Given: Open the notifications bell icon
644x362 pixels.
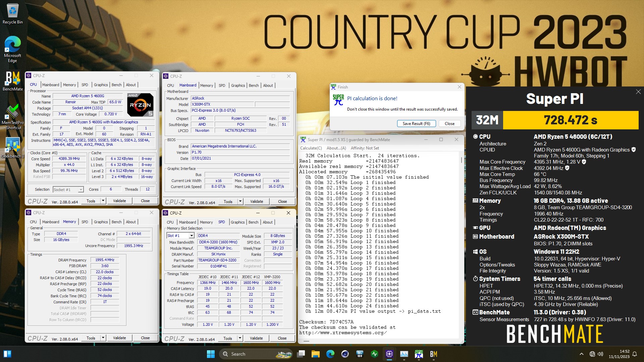Looking at the screenshot, I should [635, 354].
